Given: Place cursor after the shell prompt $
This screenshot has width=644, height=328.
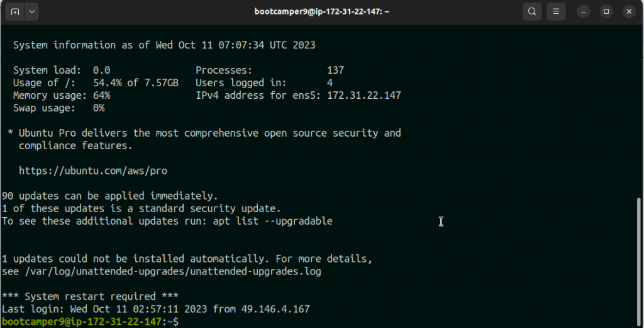Looking at the screenshot, I should pos(182,322).
